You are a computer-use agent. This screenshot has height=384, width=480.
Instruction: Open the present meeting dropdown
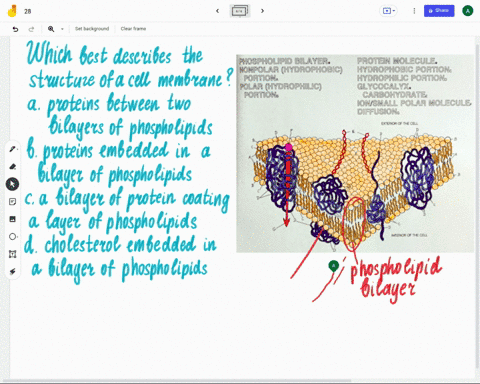pyautogui.click(x=389, y=11)
